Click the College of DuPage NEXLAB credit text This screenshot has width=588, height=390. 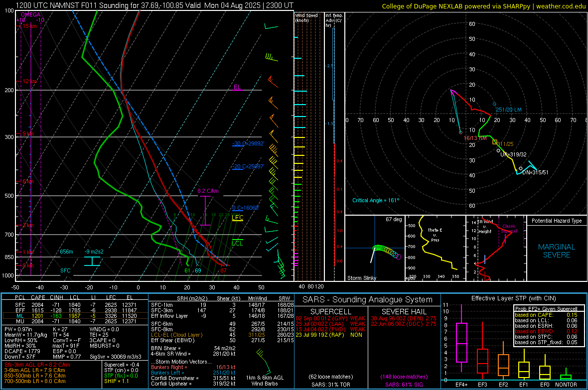point(483,6)
